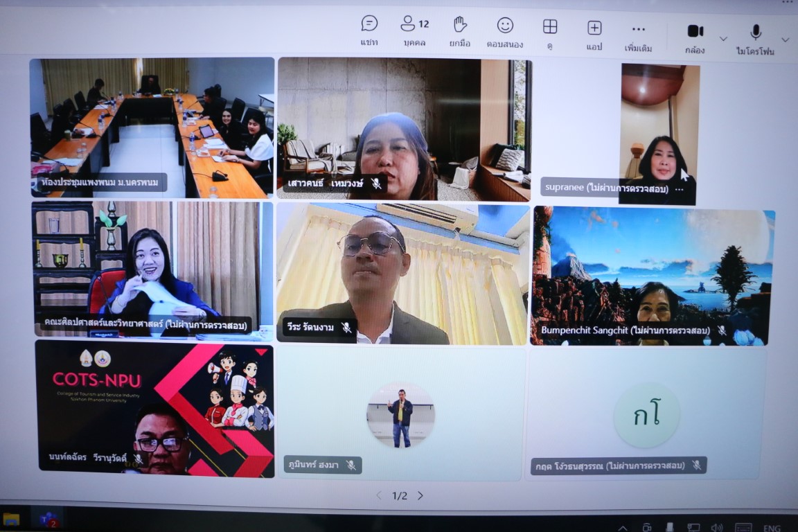
Task: Select the COTS-NPU background video tile
Action: pyautogui.click(x=155, y=408)
